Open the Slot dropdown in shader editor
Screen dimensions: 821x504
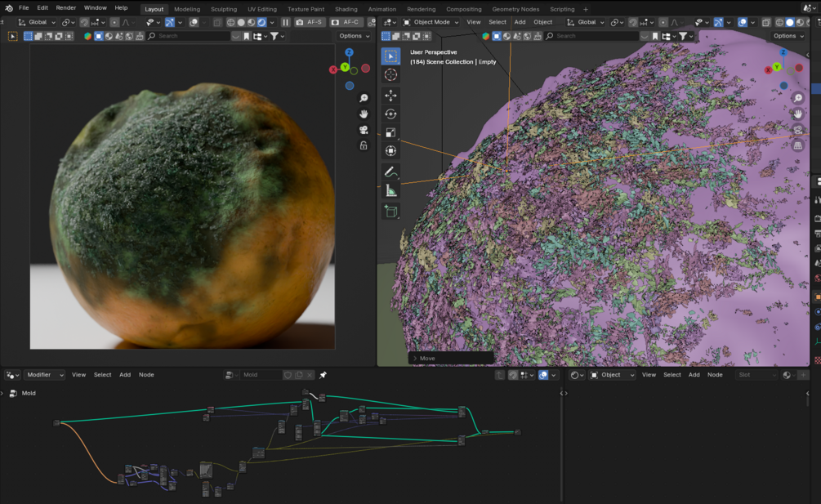point(756,375)
